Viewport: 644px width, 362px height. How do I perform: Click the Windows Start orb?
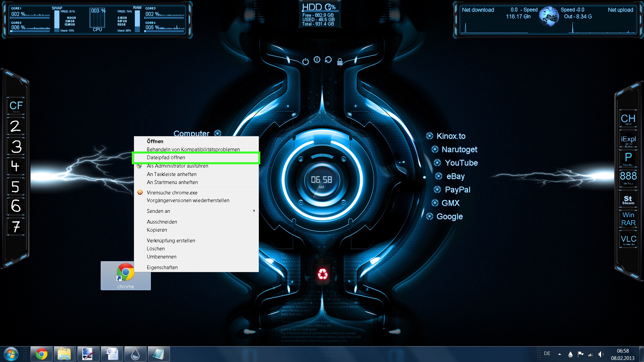11,354
